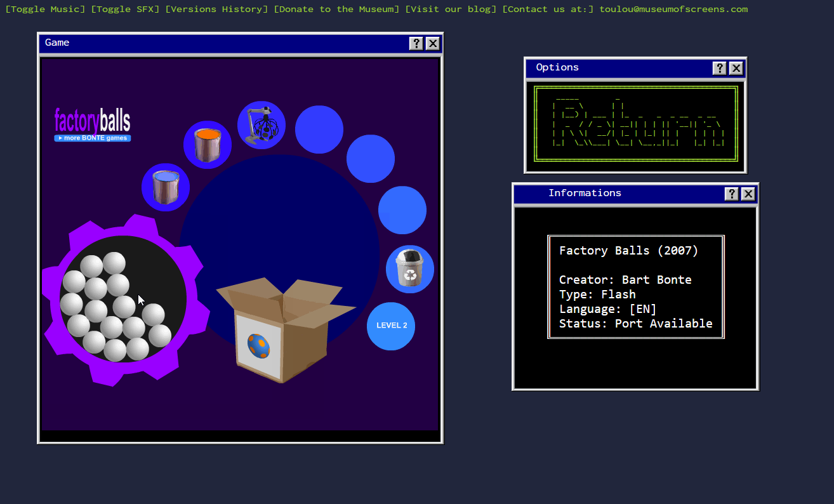Select the spotted mask grabber tool
This screenshot has width=834, height=504.
click(261, 125)
